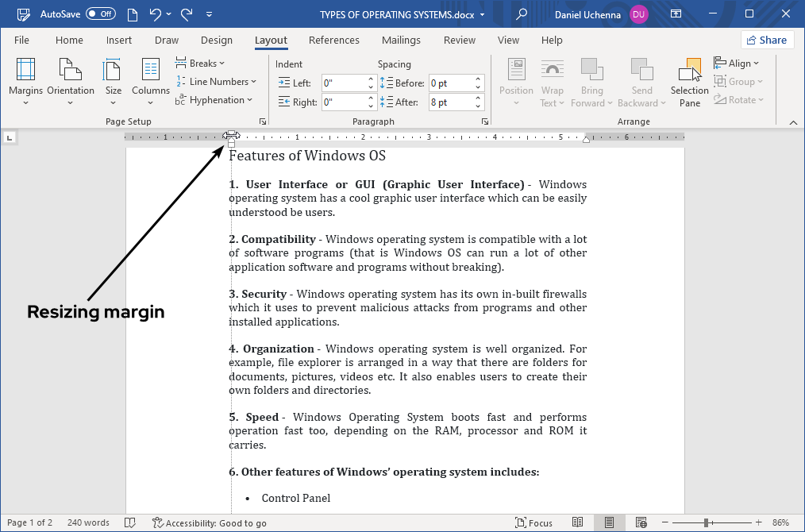Click the Spacing After input field

[450, 102]
